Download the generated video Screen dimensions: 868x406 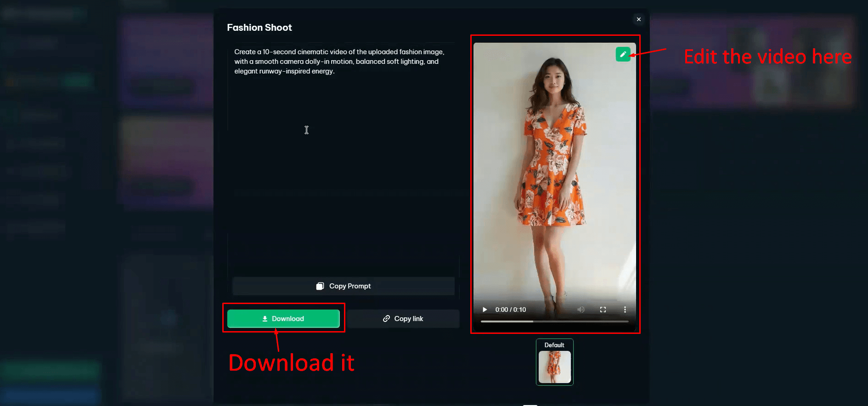tap(283, 319)
